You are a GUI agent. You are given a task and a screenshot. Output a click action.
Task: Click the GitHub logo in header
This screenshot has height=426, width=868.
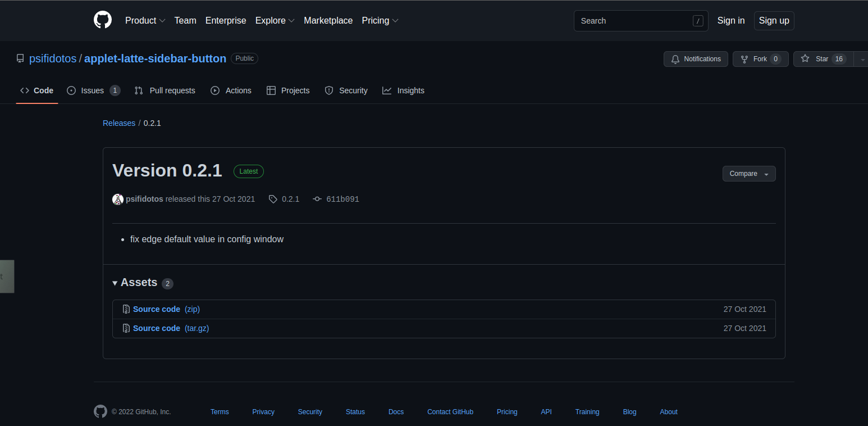click(x=103, y=20)
